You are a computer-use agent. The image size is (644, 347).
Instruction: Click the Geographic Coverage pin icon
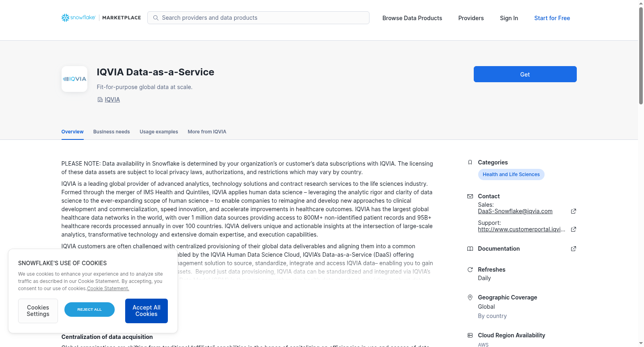point(470,297)
